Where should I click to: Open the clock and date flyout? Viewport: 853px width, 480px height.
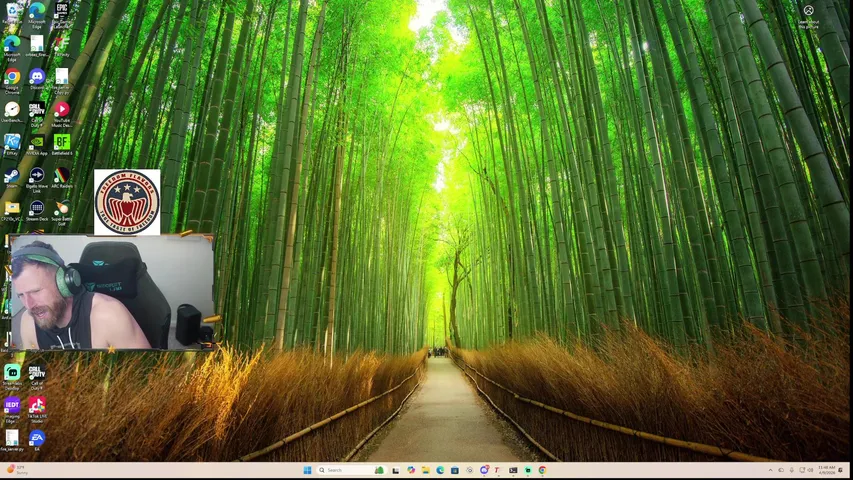tap(825, 470)
